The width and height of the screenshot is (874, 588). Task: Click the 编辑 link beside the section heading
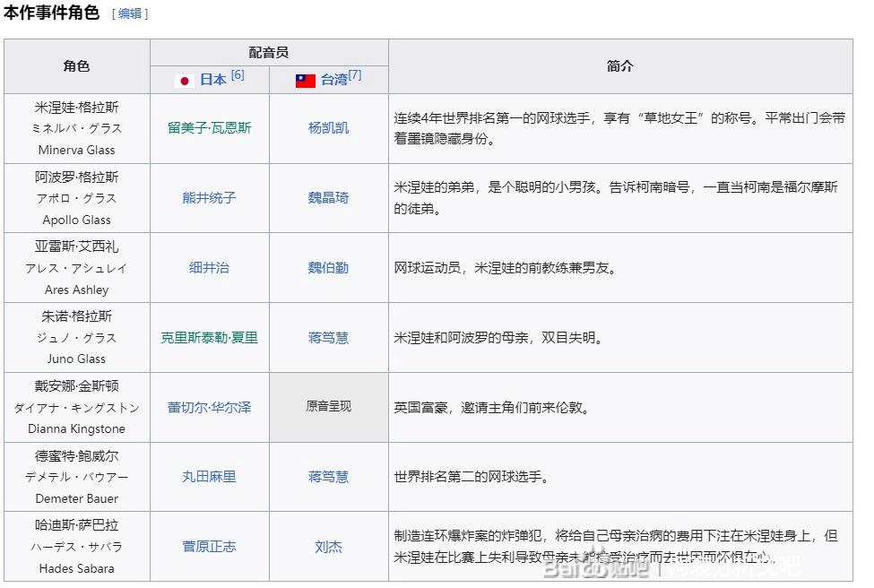[x=130, y=13]
